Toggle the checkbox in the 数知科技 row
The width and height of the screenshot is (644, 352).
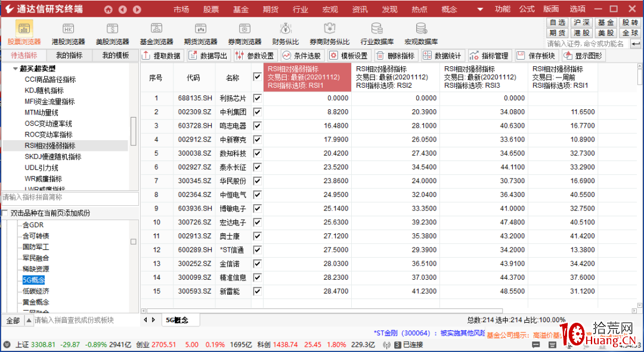click(258, 153)
